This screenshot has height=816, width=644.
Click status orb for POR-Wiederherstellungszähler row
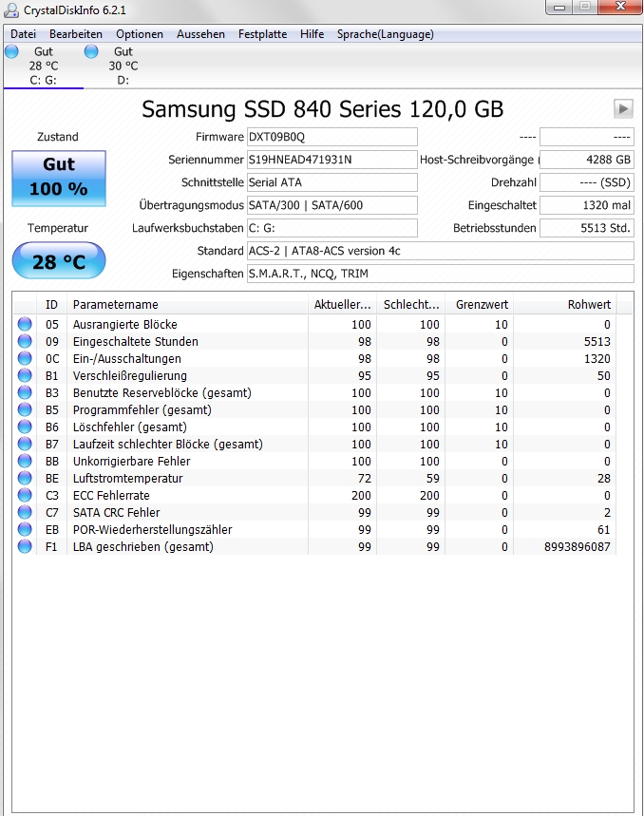(25, 530)
